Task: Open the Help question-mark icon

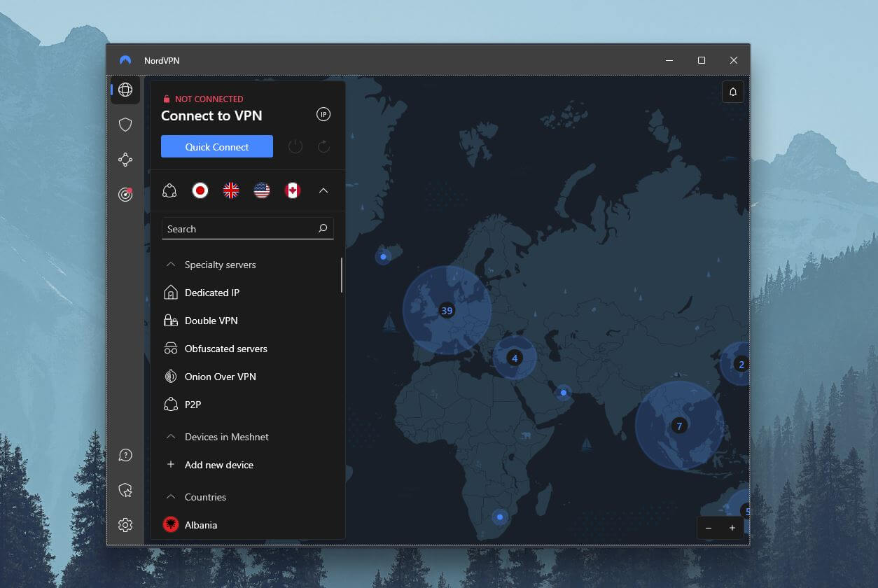Action: click(x=125, y=455)
